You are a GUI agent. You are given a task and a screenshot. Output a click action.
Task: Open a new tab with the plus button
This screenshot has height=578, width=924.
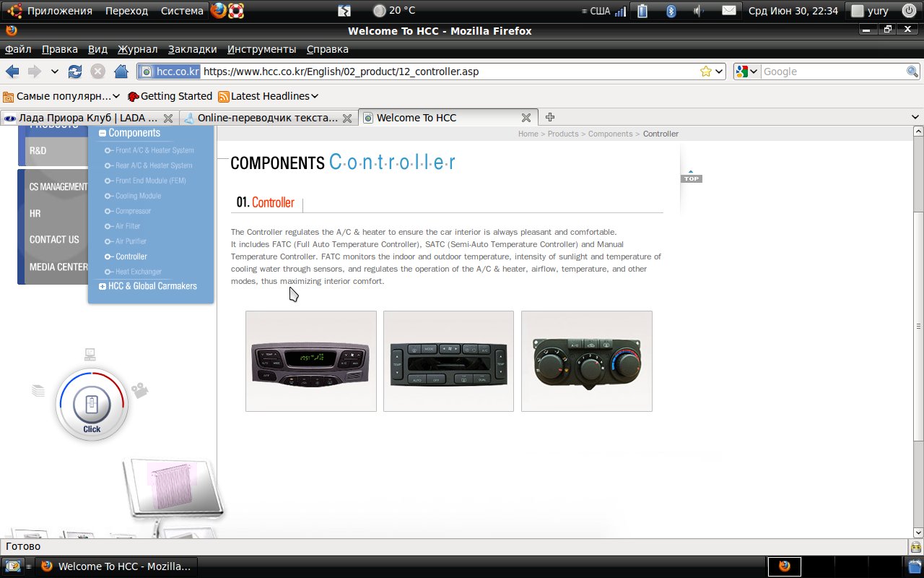coord(550,117)
